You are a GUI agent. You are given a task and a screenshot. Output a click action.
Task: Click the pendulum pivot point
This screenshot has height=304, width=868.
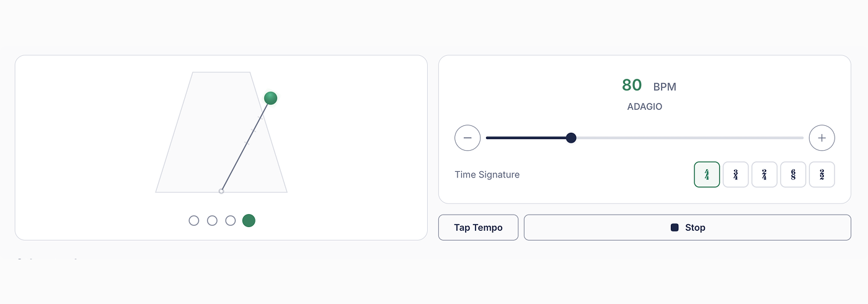[x=221, y=191]
